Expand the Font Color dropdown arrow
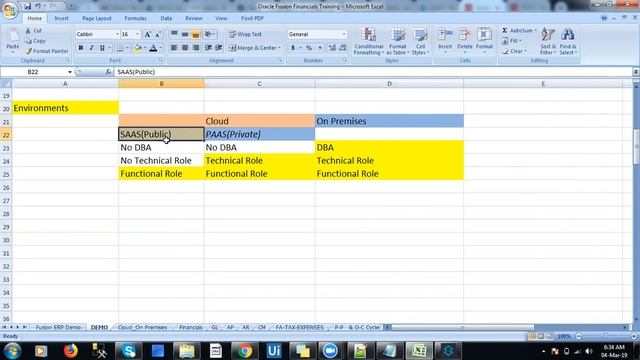 (160, 48)
